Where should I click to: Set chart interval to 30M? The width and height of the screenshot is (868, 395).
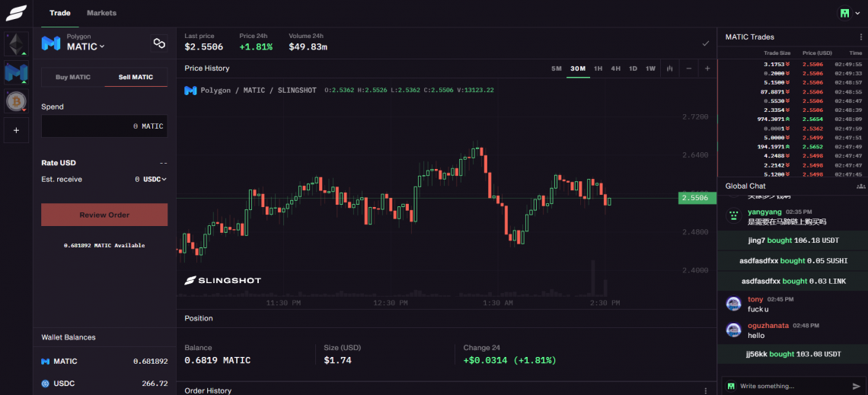[578, 68]
